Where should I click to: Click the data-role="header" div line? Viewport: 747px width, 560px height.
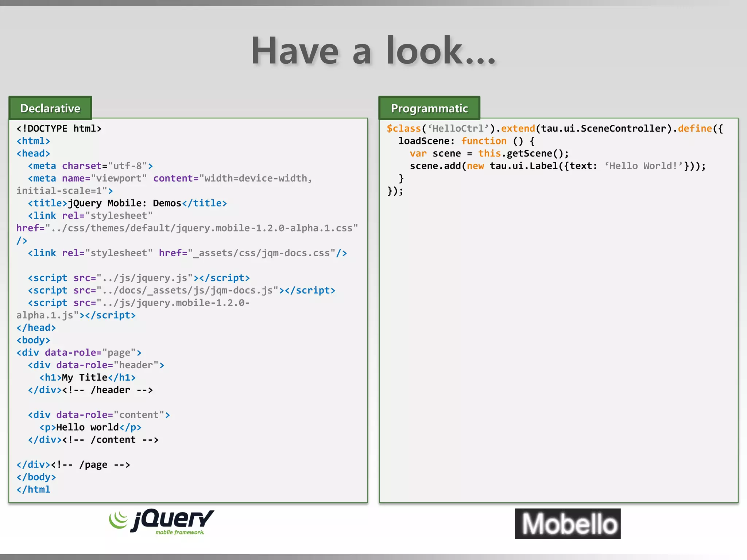coord(96,365)
